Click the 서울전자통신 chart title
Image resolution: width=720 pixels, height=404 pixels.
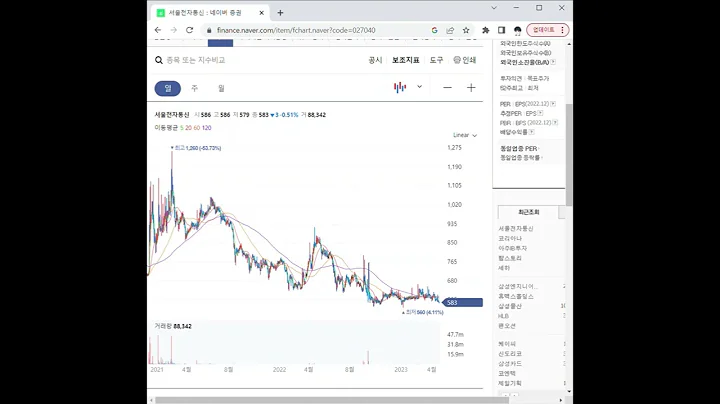point(172,115)
